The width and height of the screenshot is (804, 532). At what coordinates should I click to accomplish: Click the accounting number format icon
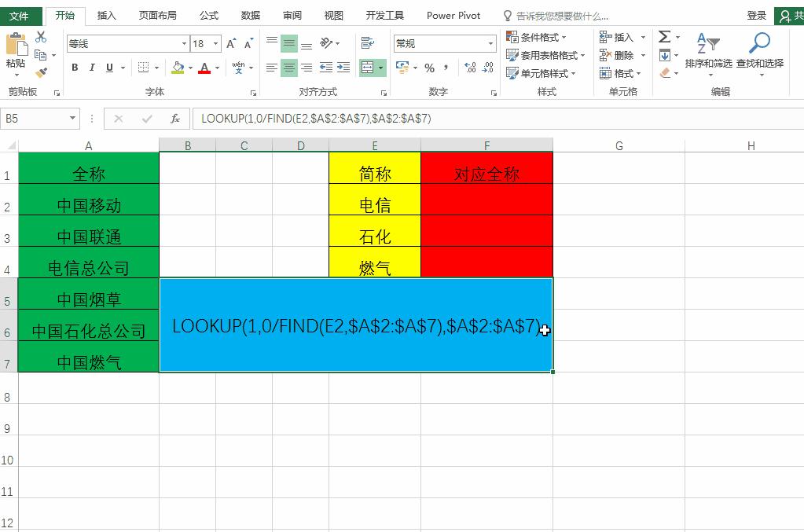[402, 67]
